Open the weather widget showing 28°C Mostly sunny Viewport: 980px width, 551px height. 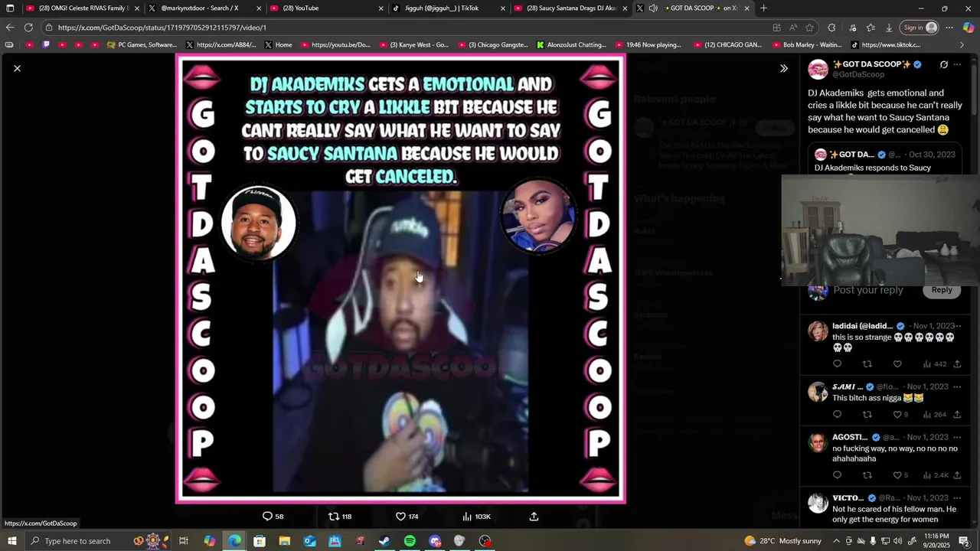pos(782,541)
